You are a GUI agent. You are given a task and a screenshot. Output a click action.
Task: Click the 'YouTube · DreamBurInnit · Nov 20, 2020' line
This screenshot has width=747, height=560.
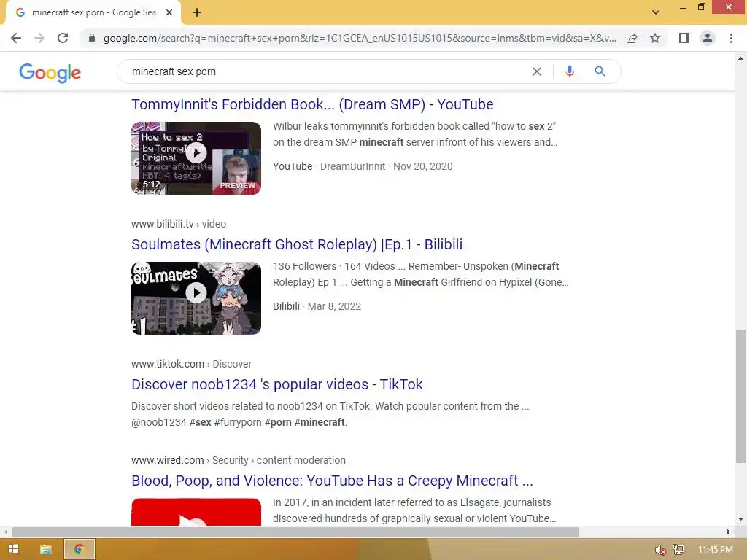[363, 166]
